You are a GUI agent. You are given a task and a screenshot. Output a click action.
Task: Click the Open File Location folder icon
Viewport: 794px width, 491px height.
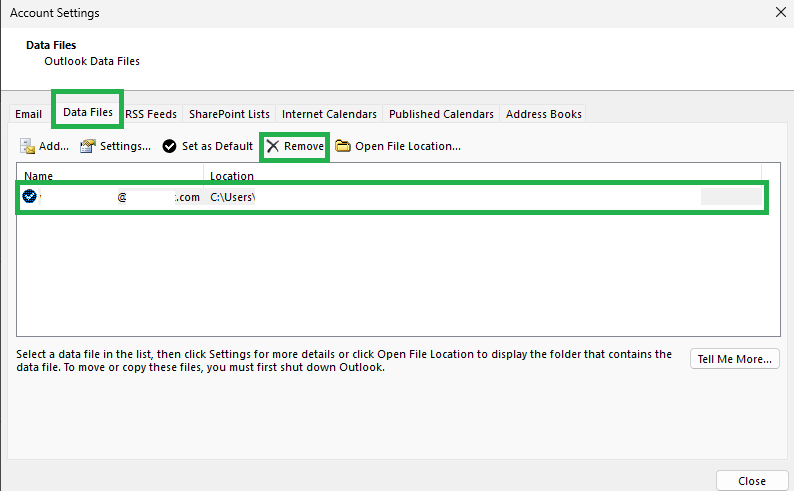[x=343, y=146]
